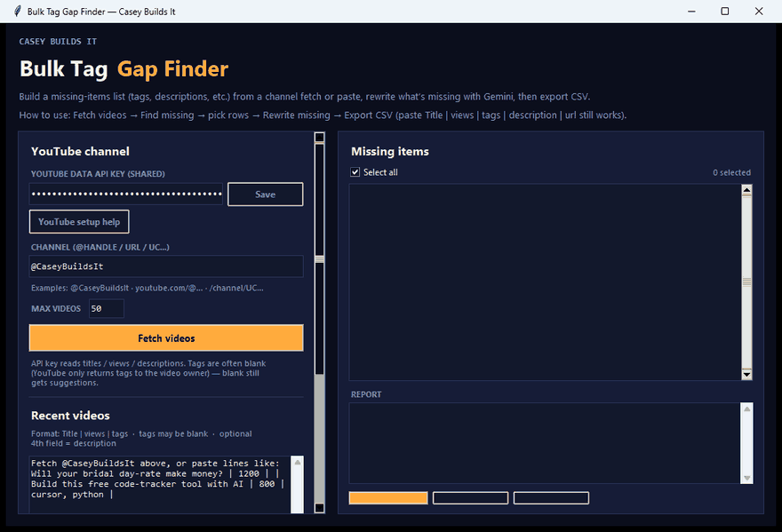Click the 'MAX VIDEOS' label
782x532 pixels.
(x=56, y=308)
